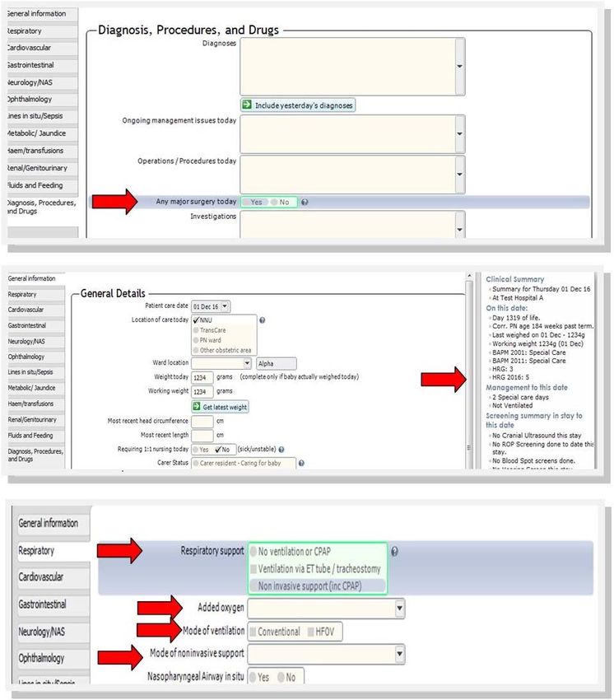The width and height of the screenshot is (614, 700).
Task: Click Get latest weight button
Action: coord(220,407)
